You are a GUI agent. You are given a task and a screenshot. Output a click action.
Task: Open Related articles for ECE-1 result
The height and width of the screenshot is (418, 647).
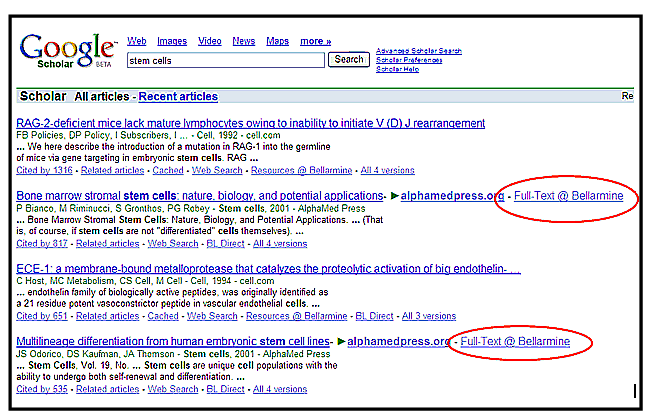(107, 316)
